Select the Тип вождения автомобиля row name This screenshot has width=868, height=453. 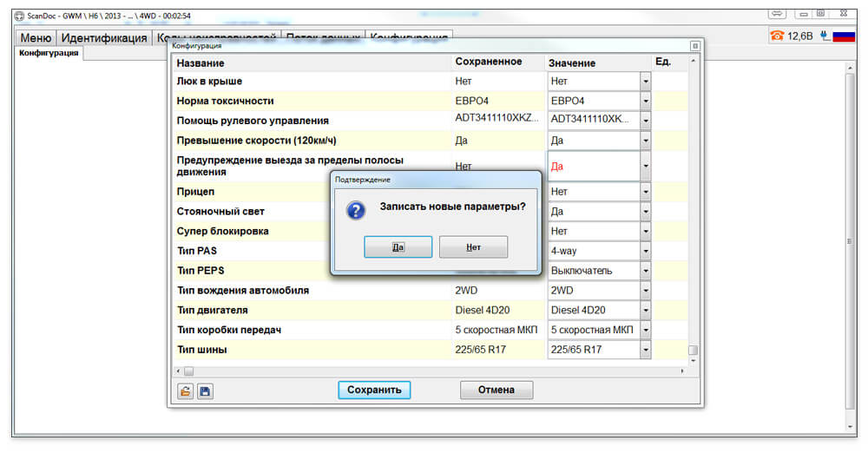coord(242,290)
